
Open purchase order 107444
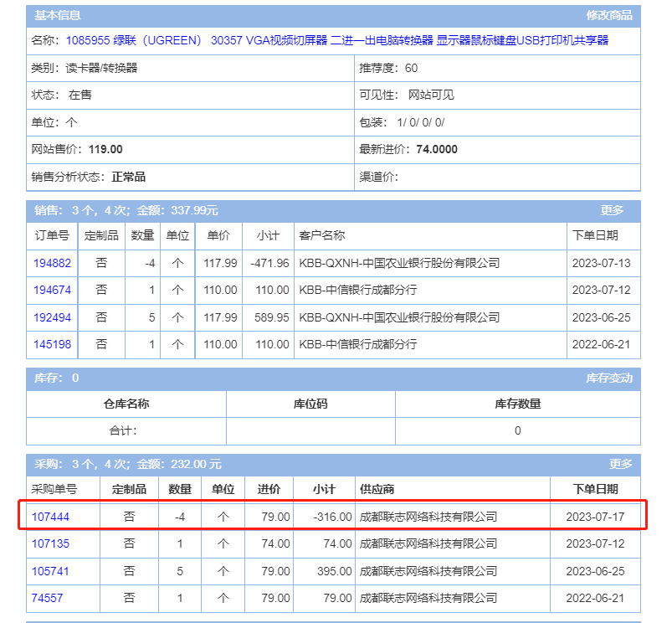pyautogui.click(x=50, y=517)
